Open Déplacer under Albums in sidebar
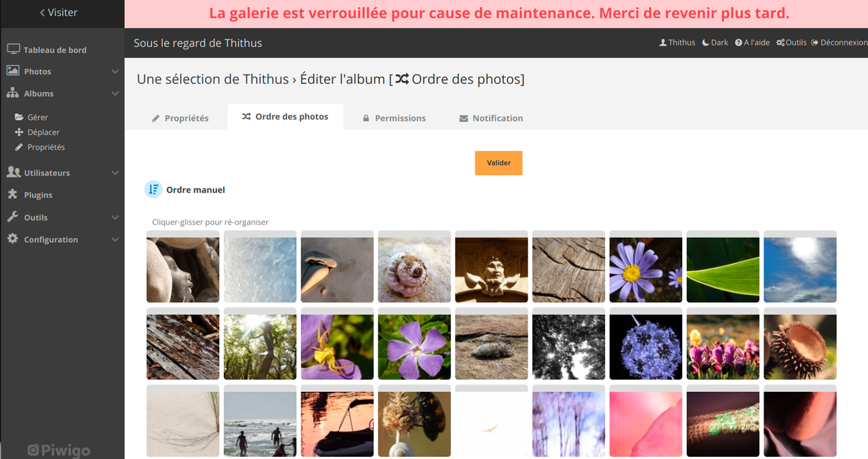This screenshot has width=868, height=459. point(37,132)
